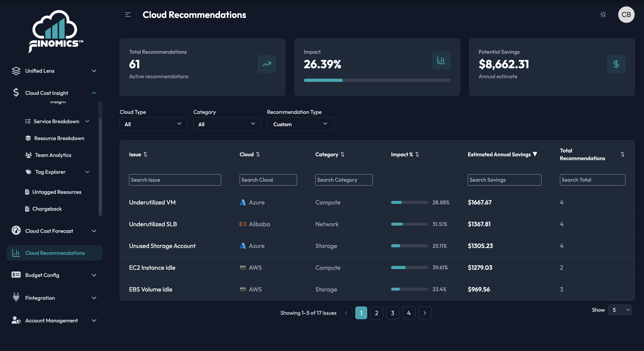Open the CB user avatar menu

[x=626, y=15]
